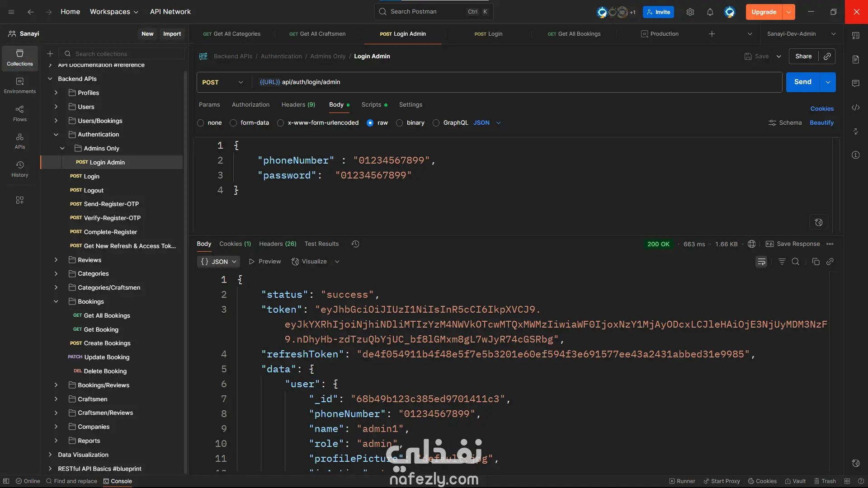868x488 pixels.
Task: Open the POST method dropdown
Action: point(223,82)
